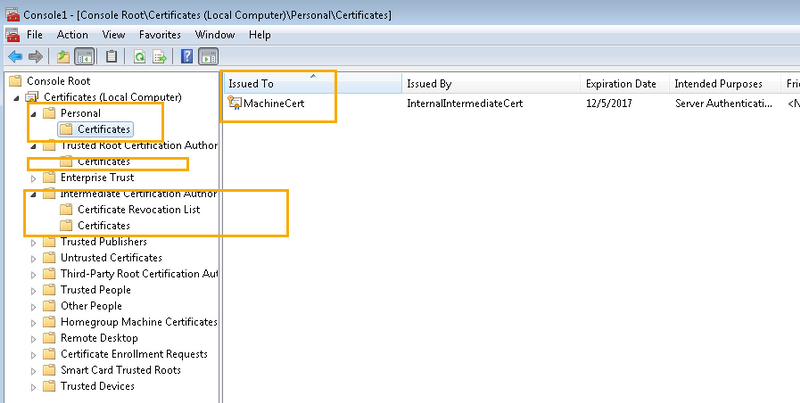Open the Action menu
The height and width of the screenshot is (403, 800).
coord(72,35)
